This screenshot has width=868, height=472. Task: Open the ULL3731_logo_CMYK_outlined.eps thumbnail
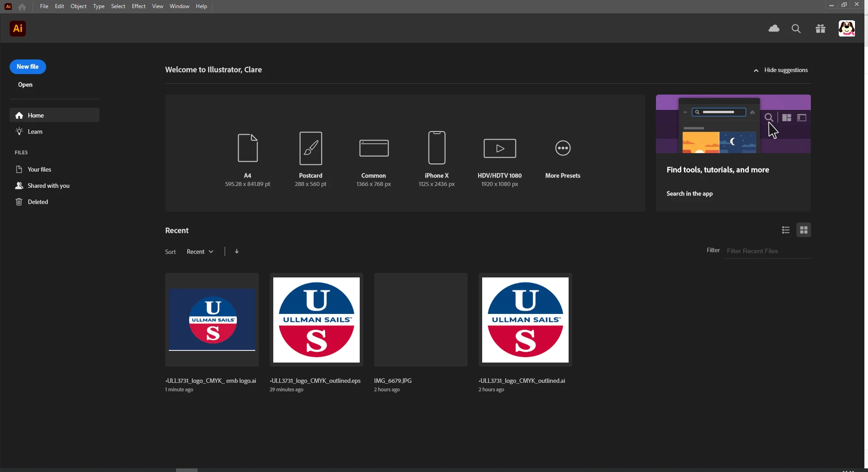tap(316, 320)
